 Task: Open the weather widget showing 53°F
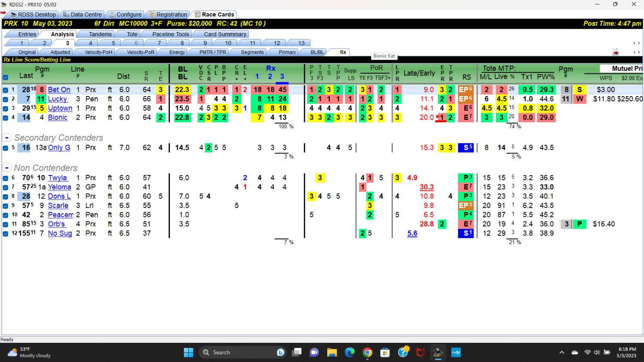click(x=30, y=353)
